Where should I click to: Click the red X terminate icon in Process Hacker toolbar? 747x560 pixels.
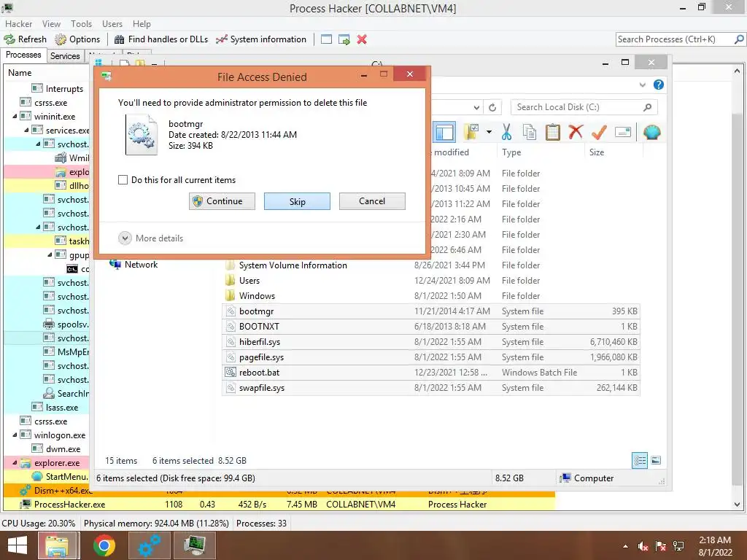tap(362, 39)
